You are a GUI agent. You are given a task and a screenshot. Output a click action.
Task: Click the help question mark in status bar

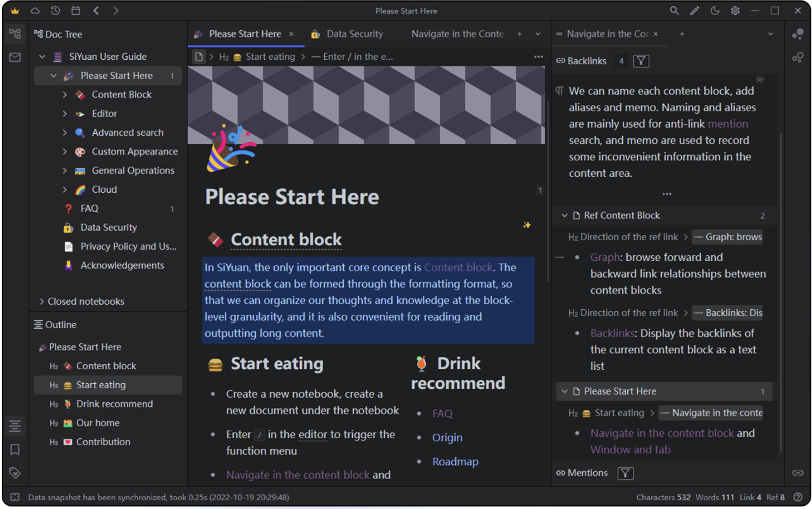(x=798, y=497)
